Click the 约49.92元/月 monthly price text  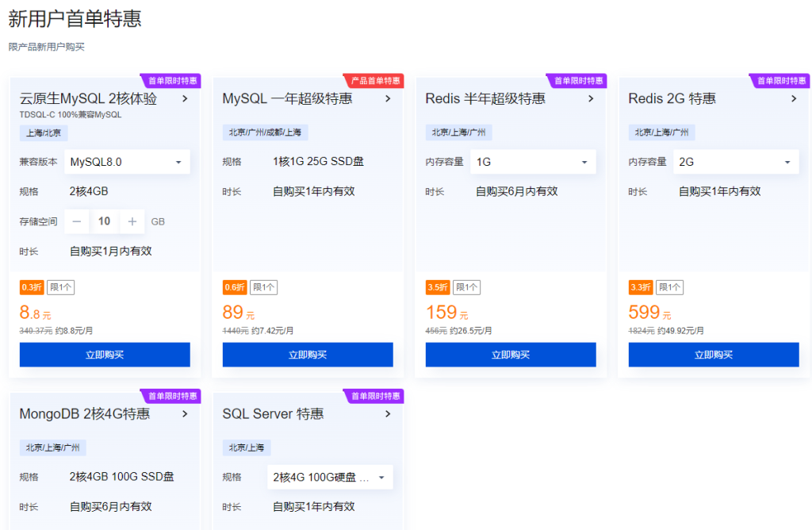(x=680, y=331)
